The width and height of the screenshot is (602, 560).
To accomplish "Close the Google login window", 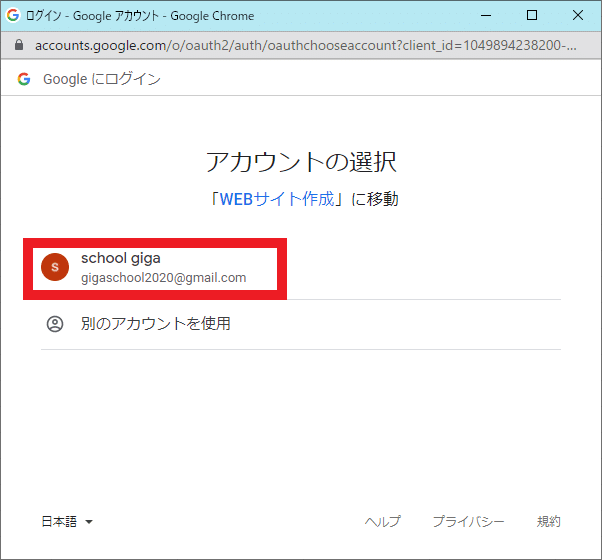I will 578,15.
